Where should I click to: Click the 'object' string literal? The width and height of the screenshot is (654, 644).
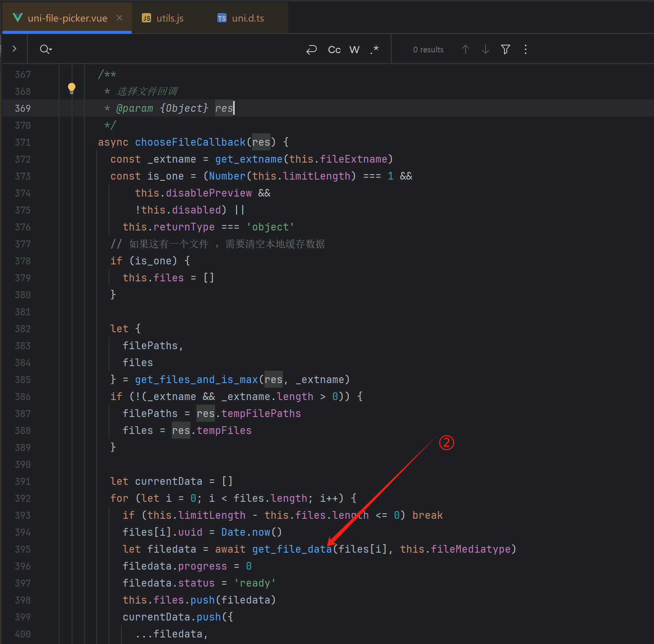coord(270,227)
